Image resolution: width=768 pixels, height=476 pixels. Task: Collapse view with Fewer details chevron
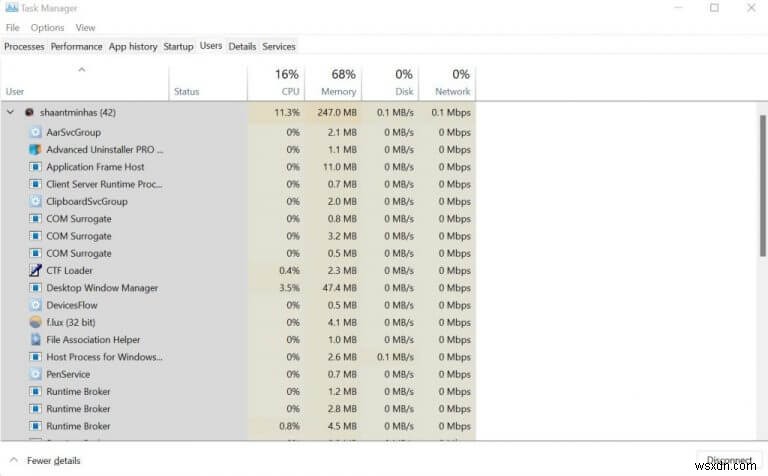click(x=14, y=460)
